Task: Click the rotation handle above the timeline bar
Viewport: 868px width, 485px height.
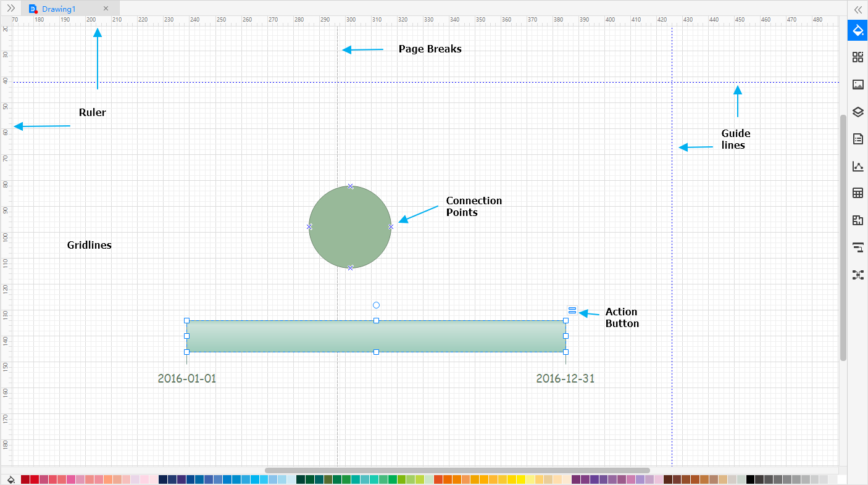Action: pyautogui.click(x=376, y=305)
